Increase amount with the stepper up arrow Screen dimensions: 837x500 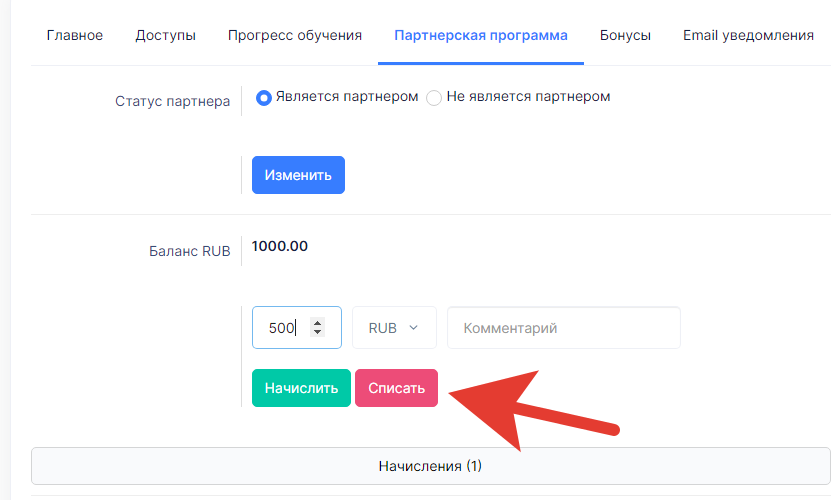point(318,323)
